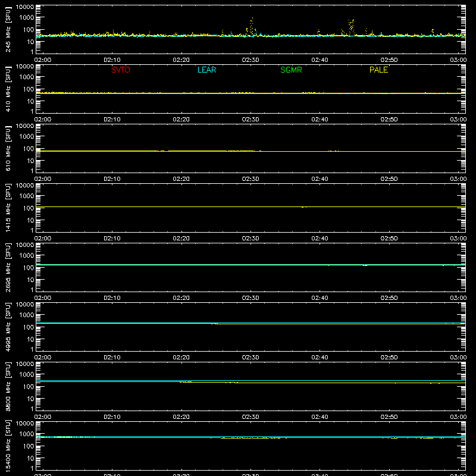Select the 1415 MHz [SFU] axis label
The height and width of the screenshot is (476, 476).
8,208
